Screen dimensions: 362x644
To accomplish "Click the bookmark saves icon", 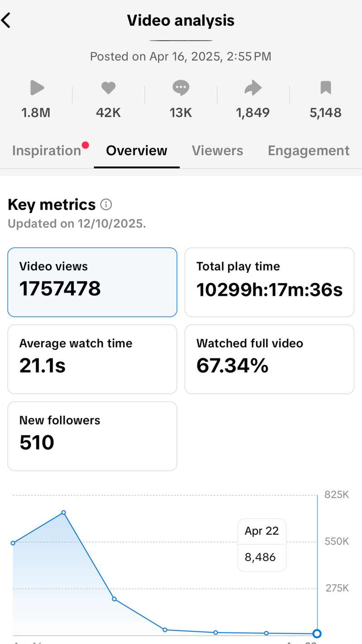I will coord(325,88).
